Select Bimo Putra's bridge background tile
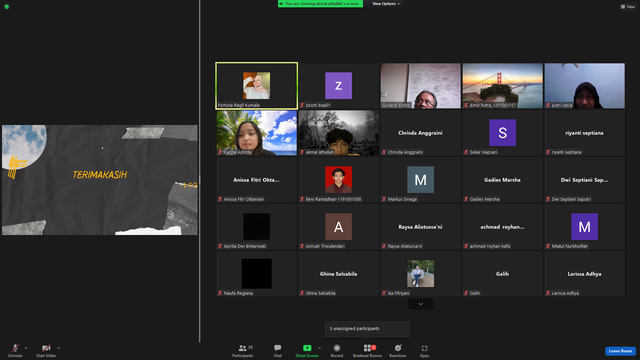Screen dimensions: 640x360 point(502,86)
